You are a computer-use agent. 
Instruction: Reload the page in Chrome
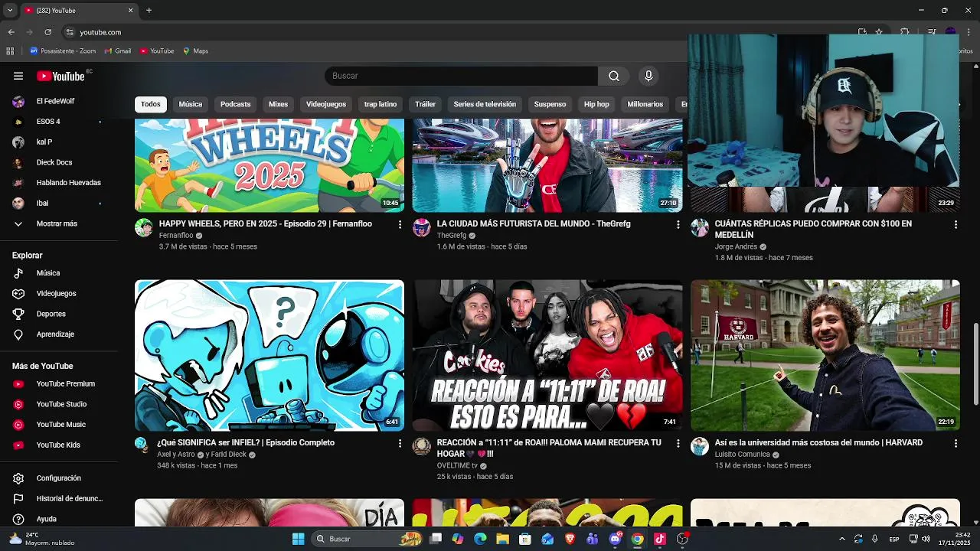(x=47, y=32)
